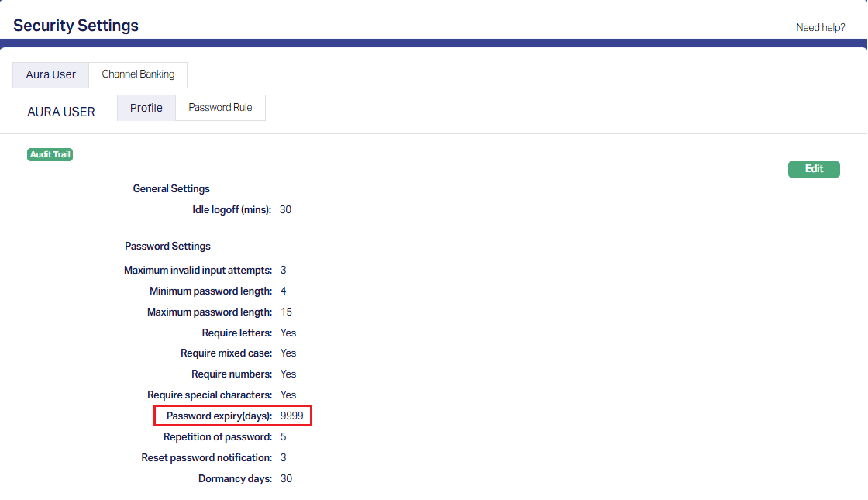
Task: Click the Maximum invalid input attempts label
Action: coord(198,271)
